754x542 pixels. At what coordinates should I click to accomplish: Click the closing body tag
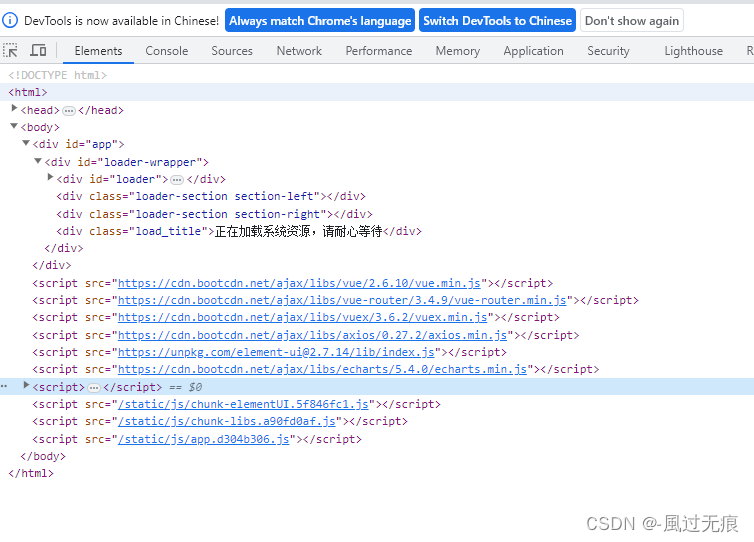(43, 456)
